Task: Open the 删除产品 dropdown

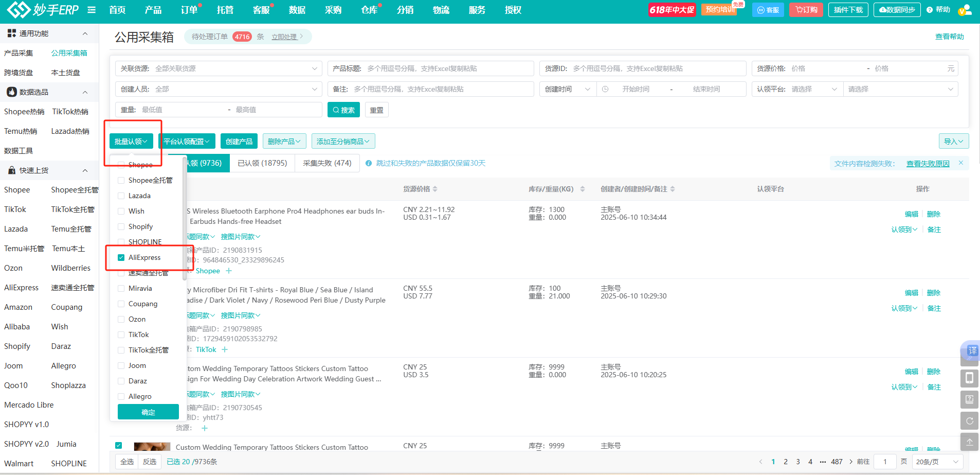Action: (x=284, y=142)
